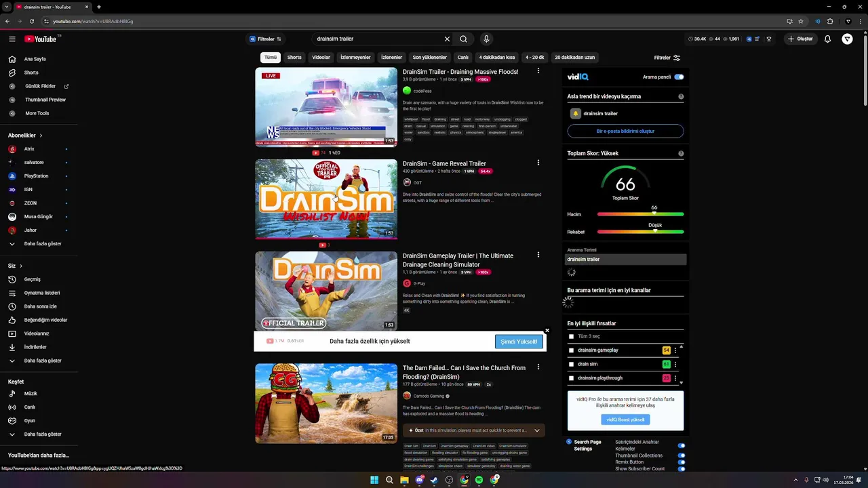Clear the search box with the X icon

click(x=447, y=39)
